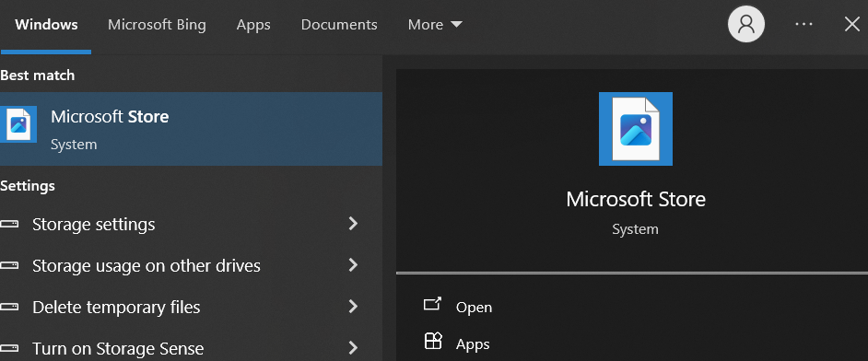Image resolution: width=868 pixels, height=361 pixels.
Task: Open the More filter dropdown
Action: [435, 24]
